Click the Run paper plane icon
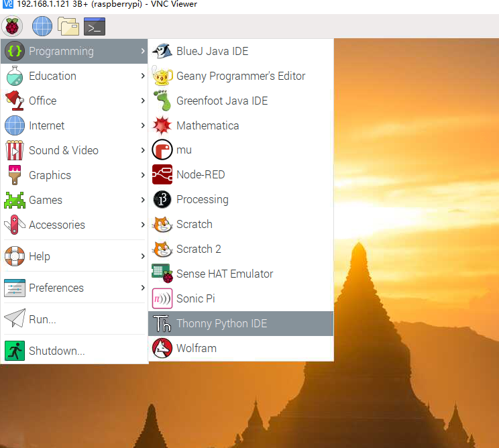This screenshot has width=499, height=448. tap(15, 318)
